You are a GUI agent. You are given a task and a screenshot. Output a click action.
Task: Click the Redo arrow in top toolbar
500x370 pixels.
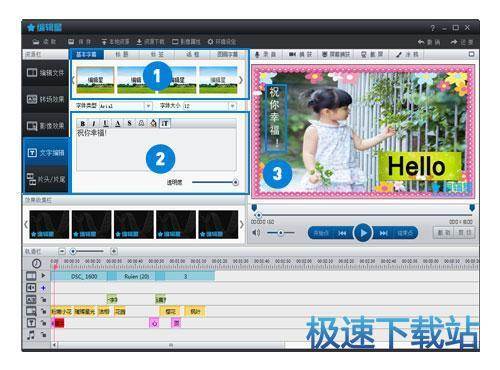click(454, 42)
